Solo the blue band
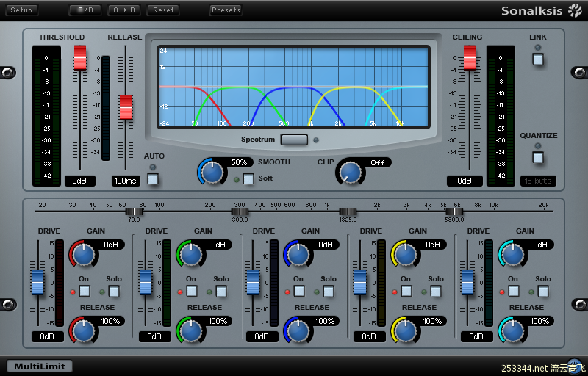588x376 pixels. click(328, 291)
